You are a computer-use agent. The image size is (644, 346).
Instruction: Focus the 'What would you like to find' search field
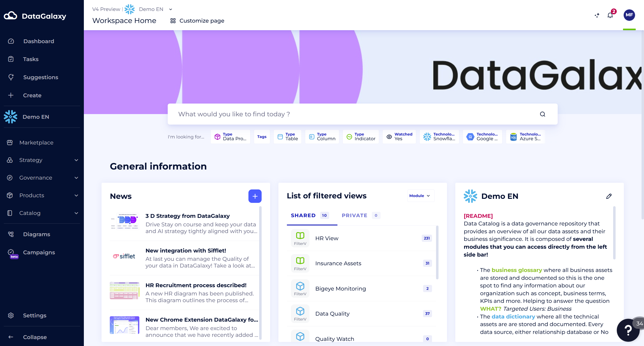coord(362,114)
